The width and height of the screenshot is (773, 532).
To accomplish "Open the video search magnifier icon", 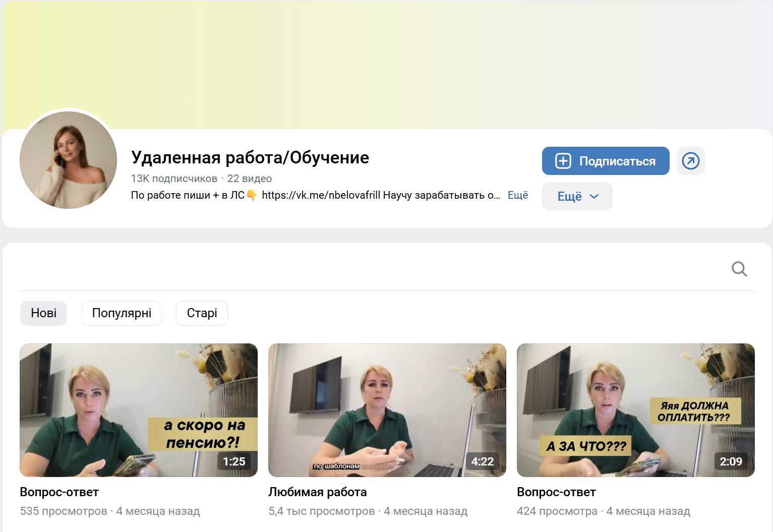I will click(739, 269).
